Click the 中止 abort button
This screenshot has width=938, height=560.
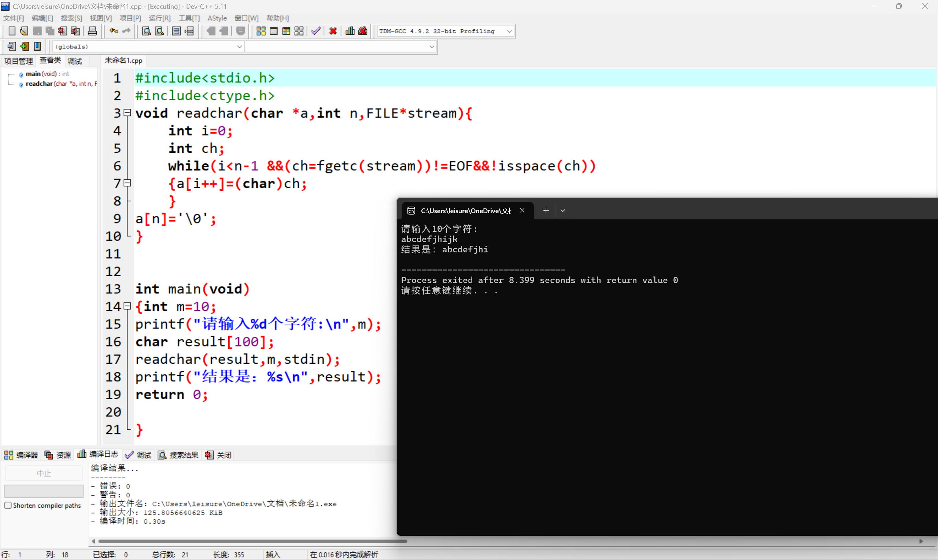tap(44, 473)
